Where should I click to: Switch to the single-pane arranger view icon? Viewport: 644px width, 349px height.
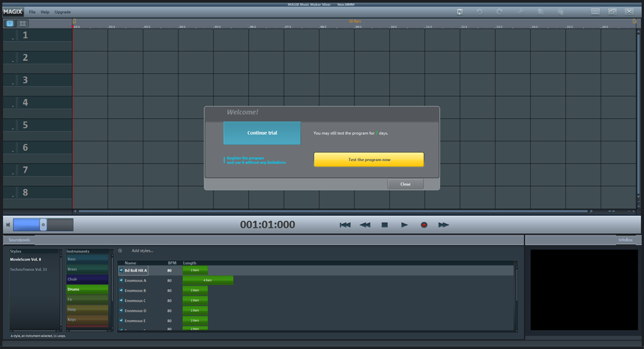[x=10, y=23]
